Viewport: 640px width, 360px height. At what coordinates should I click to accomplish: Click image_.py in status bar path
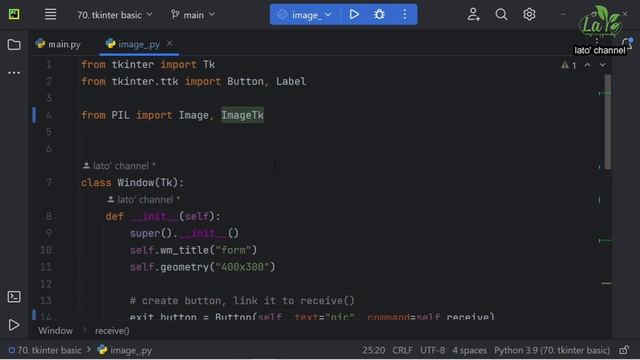125,350
